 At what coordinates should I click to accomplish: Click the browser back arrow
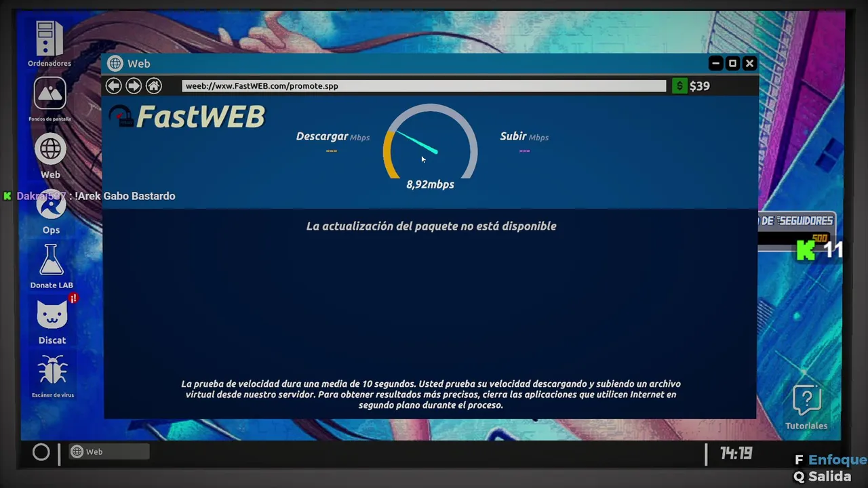[113, 85]
